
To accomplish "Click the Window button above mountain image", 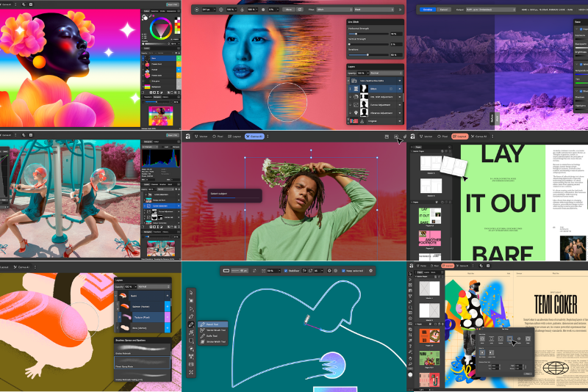I will 428,10.
